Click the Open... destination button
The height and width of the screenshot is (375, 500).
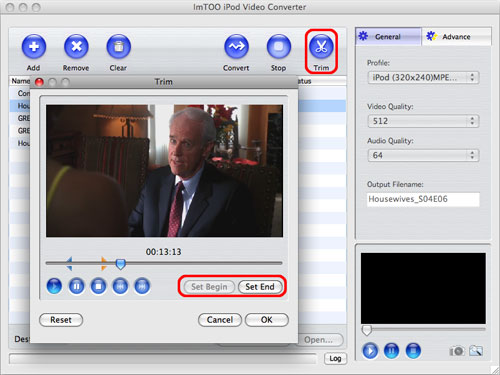(x=319, y=340)
